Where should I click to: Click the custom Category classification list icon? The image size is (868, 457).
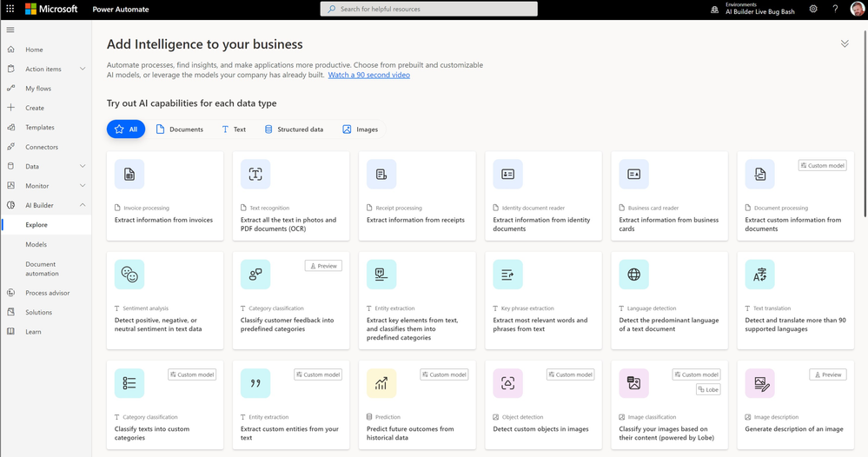click(129, 383)
